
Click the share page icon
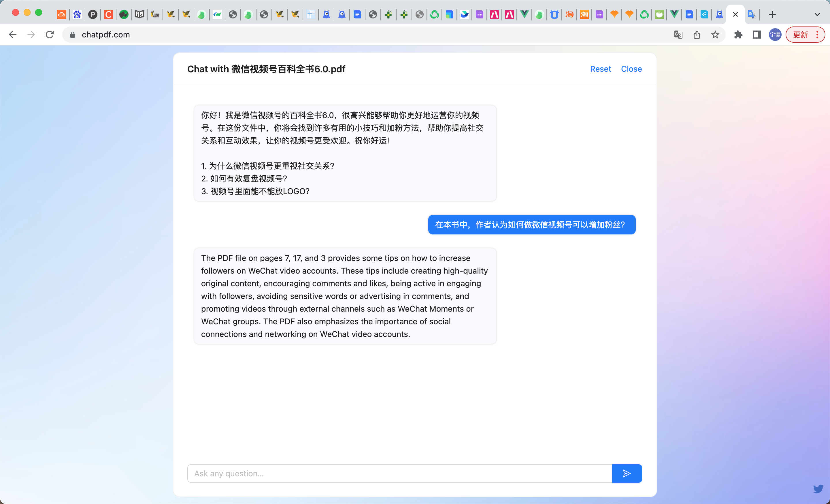(x=697, y=35)
